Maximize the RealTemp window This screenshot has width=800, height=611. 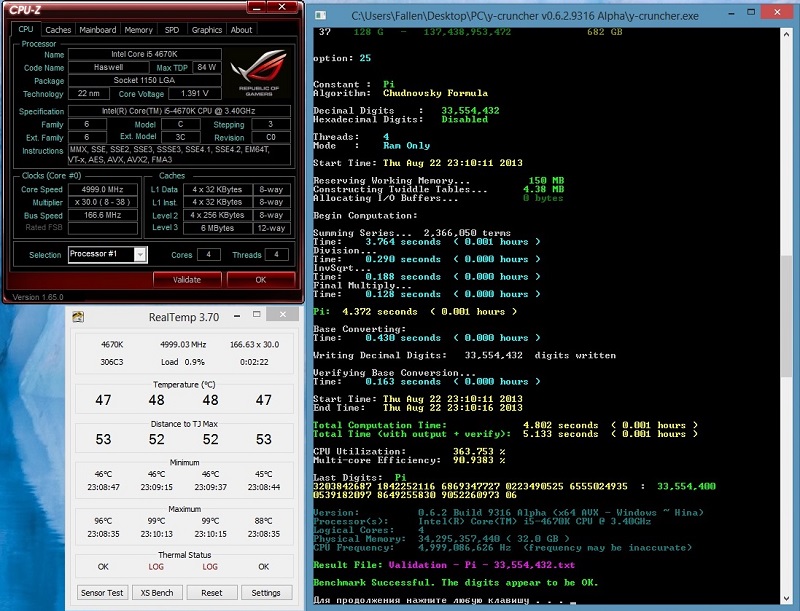click(x=257, y=315)
